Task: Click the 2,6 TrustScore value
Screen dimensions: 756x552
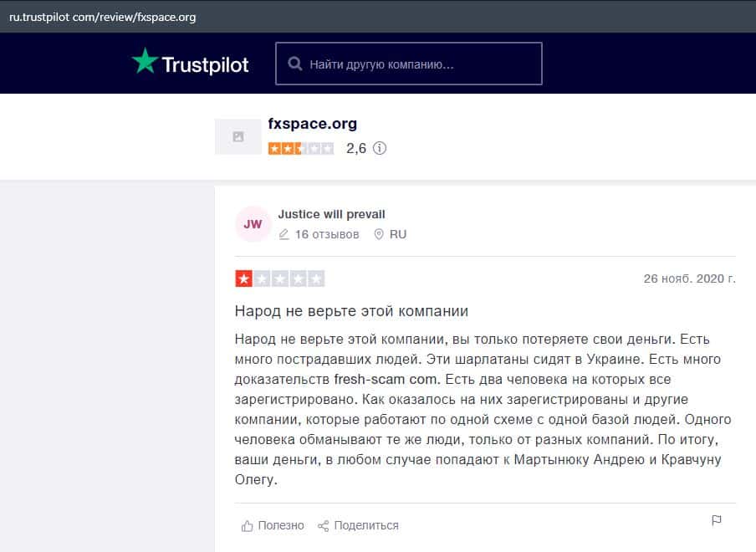Action: [356, 148]
